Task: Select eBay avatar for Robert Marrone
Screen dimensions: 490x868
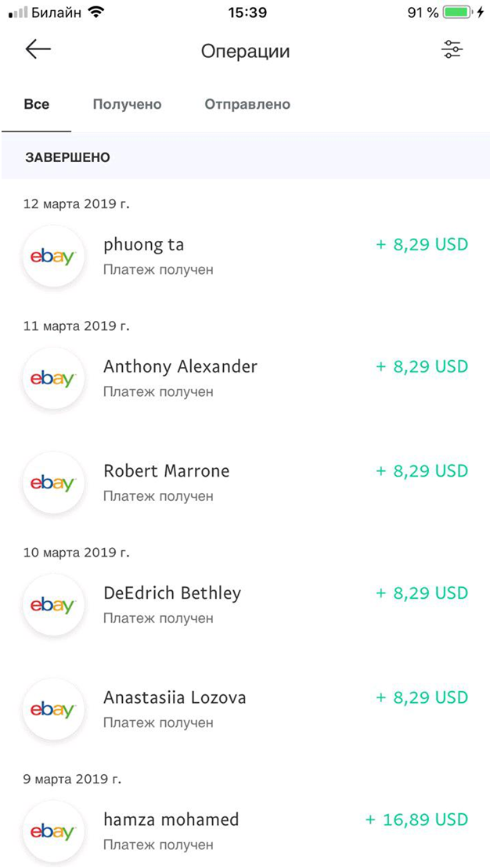Action: point(53,483)
